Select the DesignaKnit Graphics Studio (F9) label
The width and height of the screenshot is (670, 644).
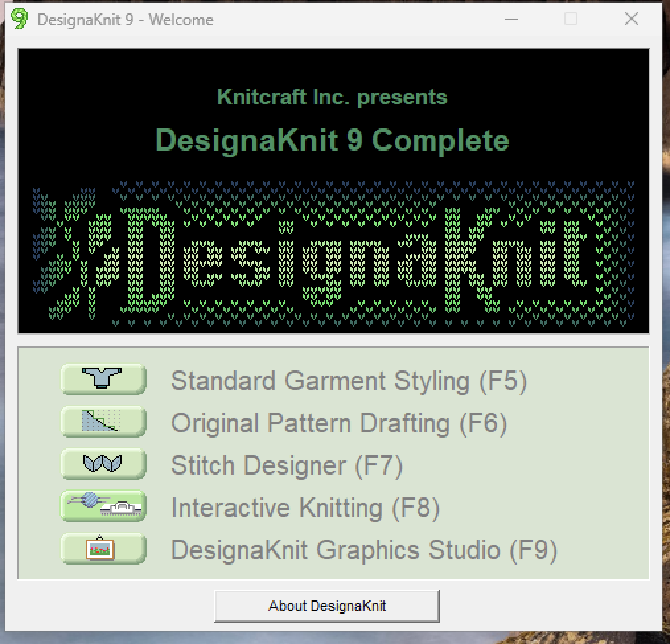pos(364,550)
